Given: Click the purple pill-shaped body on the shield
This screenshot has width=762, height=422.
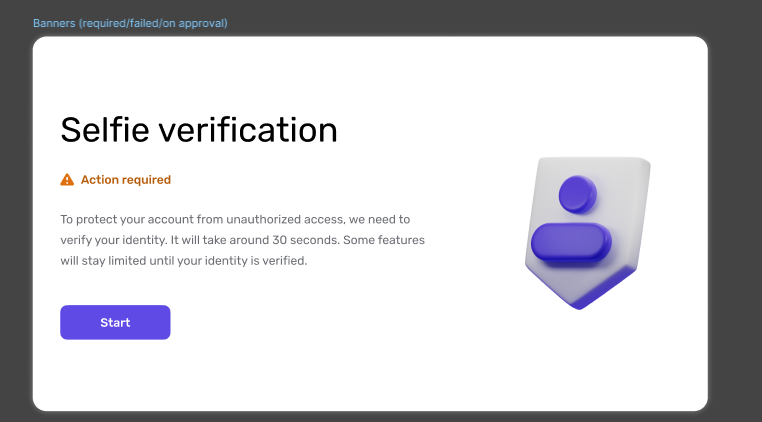Looking at the screenshot, I should tap(570, 243).
